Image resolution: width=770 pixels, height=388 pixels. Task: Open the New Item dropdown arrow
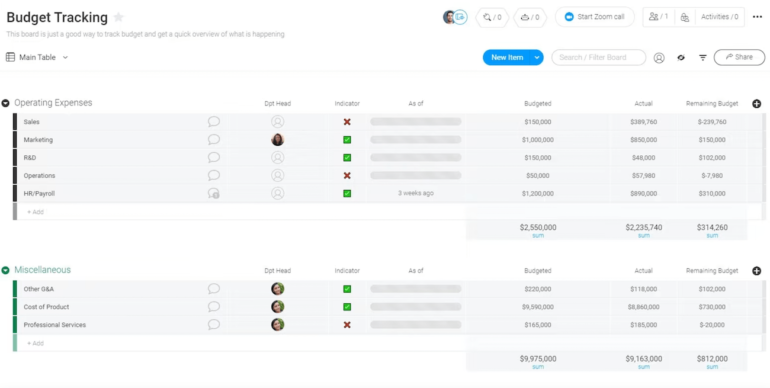tap(537, 57)
